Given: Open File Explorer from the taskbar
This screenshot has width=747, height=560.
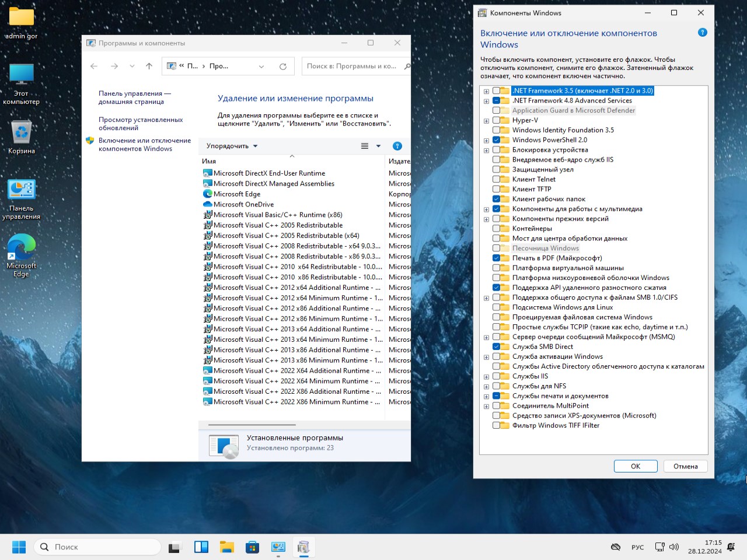Looking at the screenshot, I should click(226, 547).
